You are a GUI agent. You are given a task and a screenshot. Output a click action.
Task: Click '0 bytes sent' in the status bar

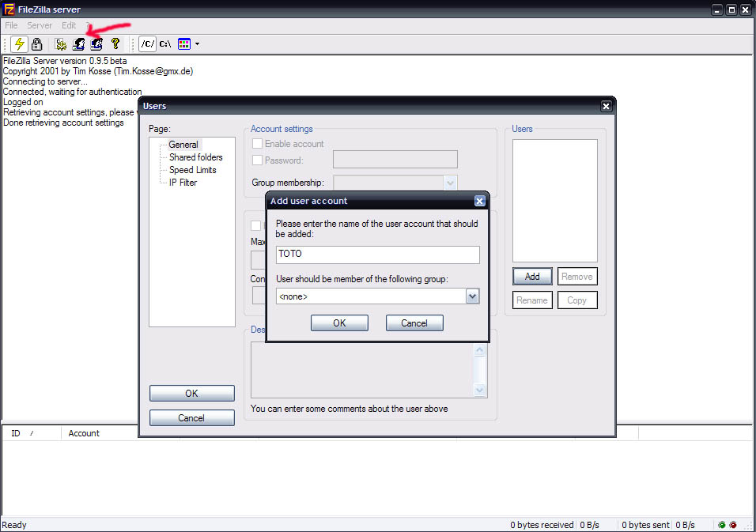[x=645, y=525]
